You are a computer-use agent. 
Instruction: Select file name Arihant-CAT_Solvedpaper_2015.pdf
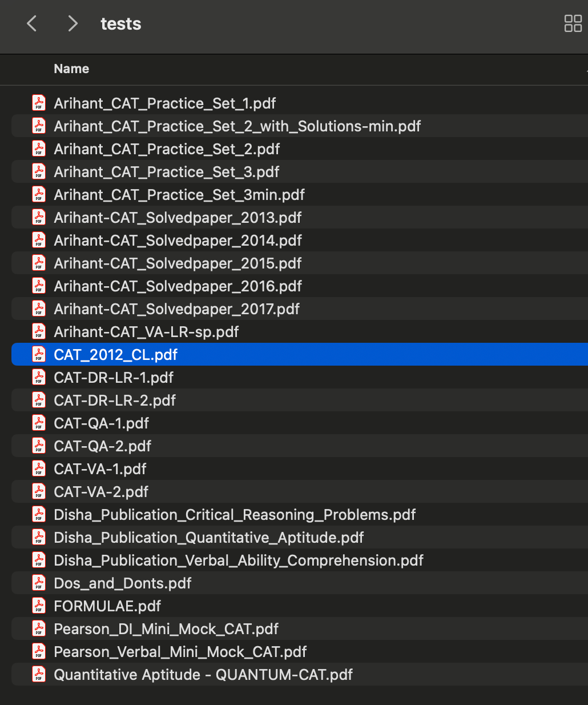pyautogui.click(x=178, y=263)
